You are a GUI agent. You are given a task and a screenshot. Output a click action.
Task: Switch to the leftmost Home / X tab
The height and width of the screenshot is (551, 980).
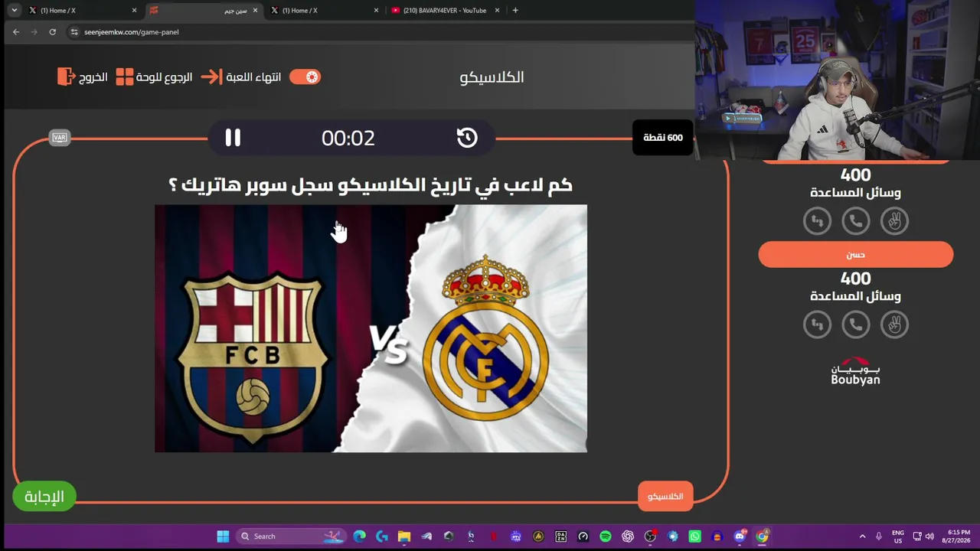coord(83,10)
